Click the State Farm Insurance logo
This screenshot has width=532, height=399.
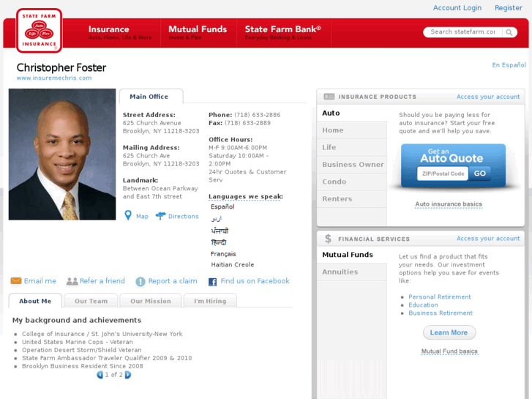pyautogui.click(x=39, y=31)
